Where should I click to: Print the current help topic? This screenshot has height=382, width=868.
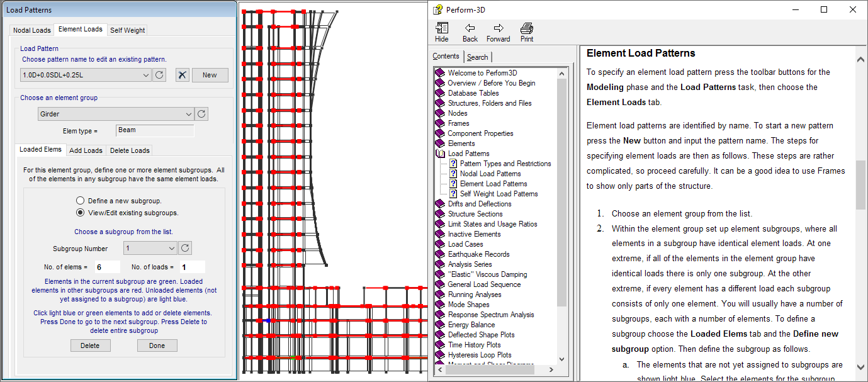[527, 32]
